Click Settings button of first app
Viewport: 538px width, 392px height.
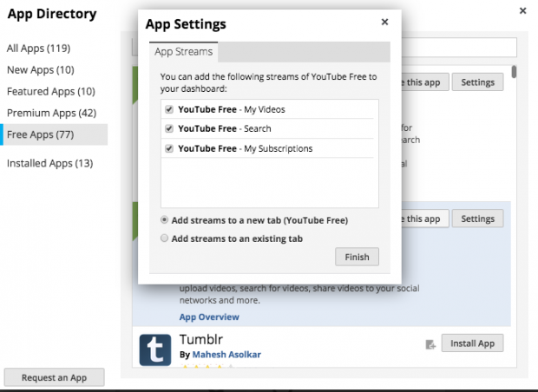477,82
